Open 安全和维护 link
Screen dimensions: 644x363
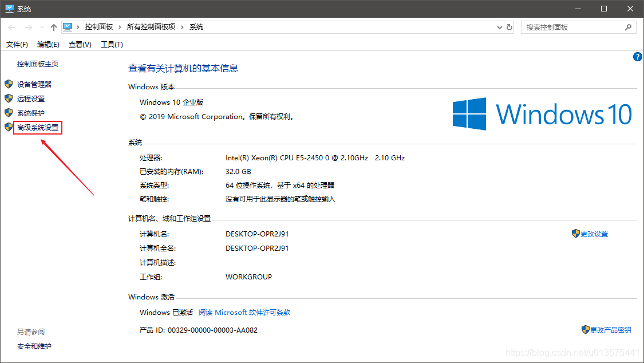(34, 346)
